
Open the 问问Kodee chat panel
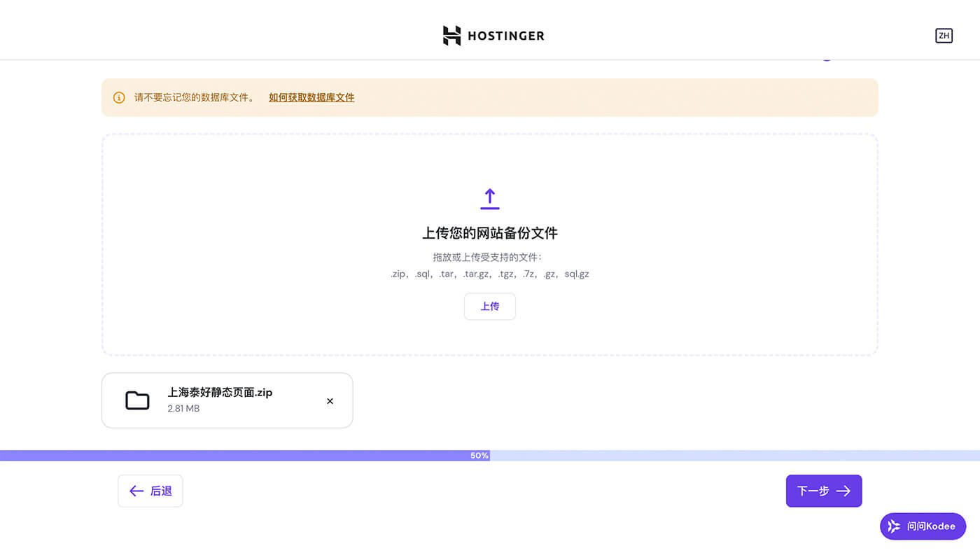[x=923, y=526]
